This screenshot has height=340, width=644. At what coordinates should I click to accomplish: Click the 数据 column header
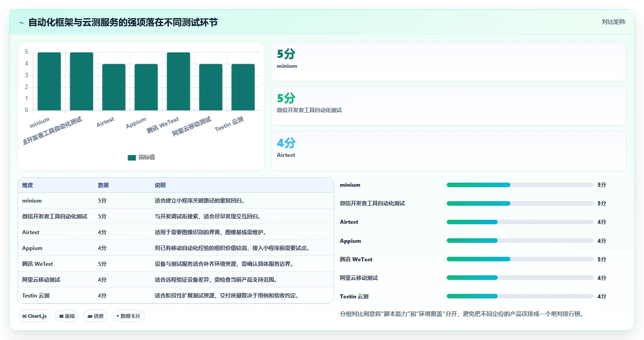pos(103,185)
